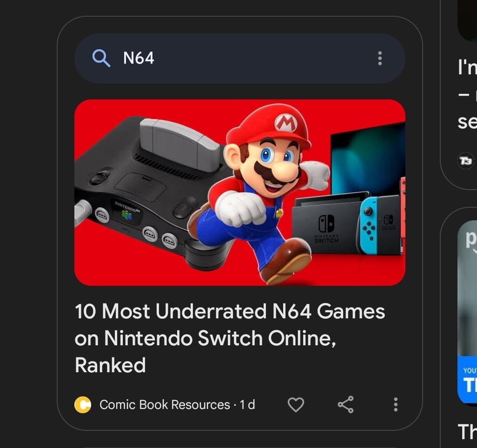The height and width of the screenshot is (448, 477).
Task: Open the blue partial thumbnail on the right card
Action: pos(467,312)
